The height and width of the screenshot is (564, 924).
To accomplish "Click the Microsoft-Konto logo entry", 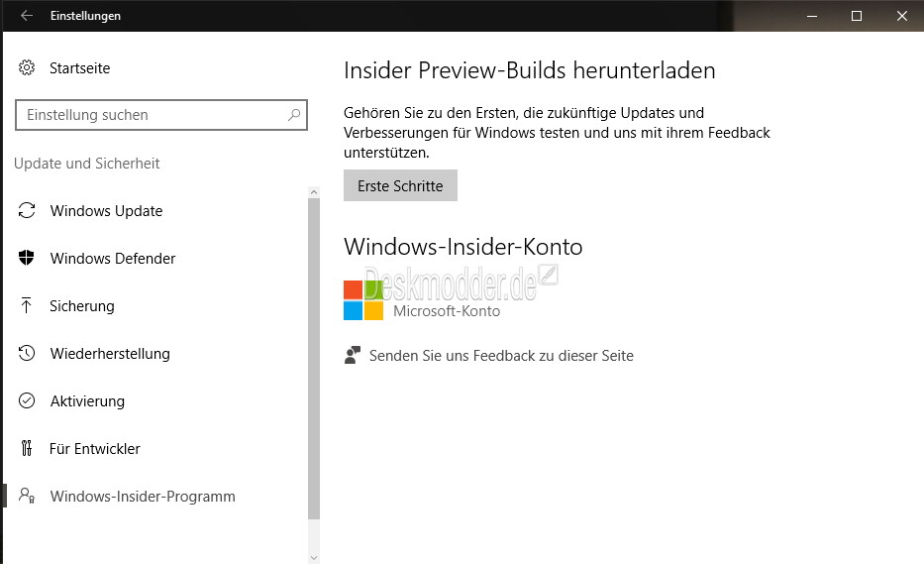I will (x=422, y=300).
